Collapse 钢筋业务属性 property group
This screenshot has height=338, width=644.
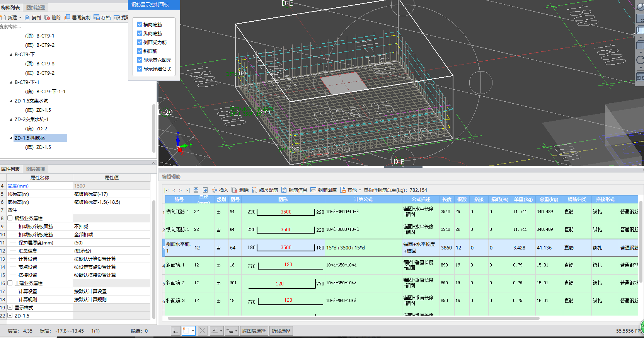(10, 218)
